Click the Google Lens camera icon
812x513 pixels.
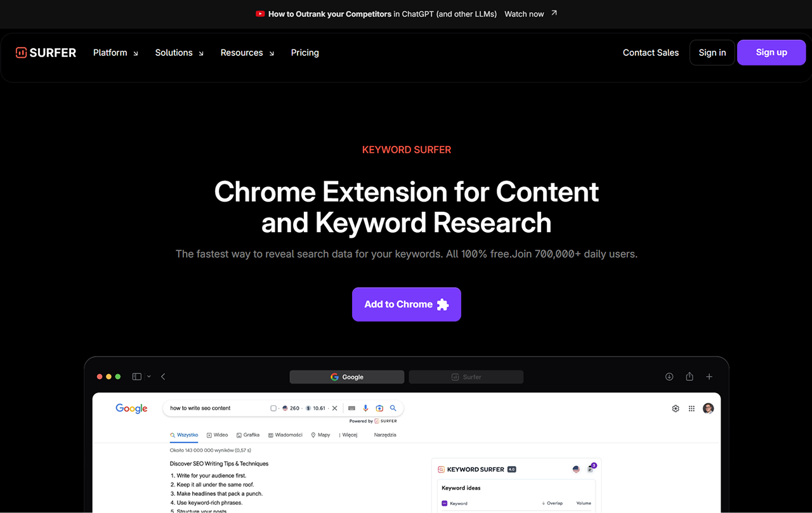pos(379,408)
